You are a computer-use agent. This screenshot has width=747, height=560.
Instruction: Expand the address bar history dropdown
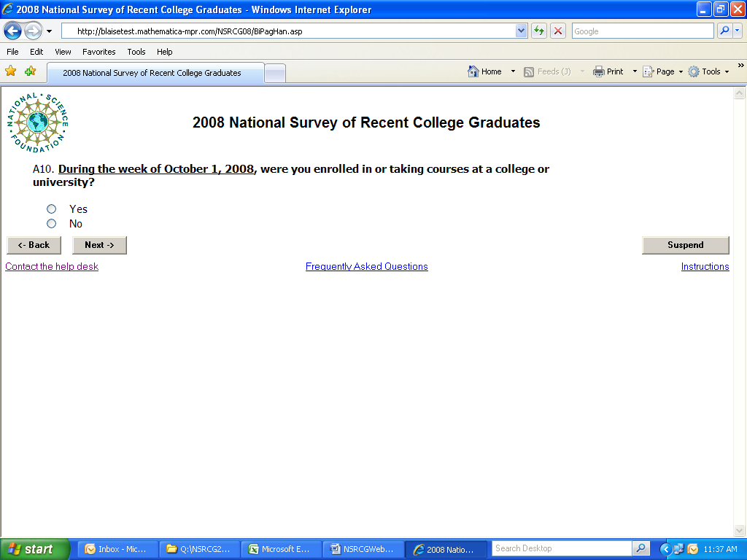tap(521, 31)
